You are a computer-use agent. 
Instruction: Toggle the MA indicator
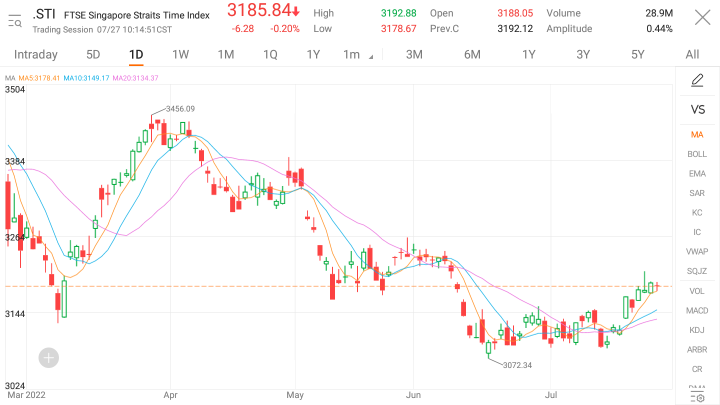click(x=697, y=135)
